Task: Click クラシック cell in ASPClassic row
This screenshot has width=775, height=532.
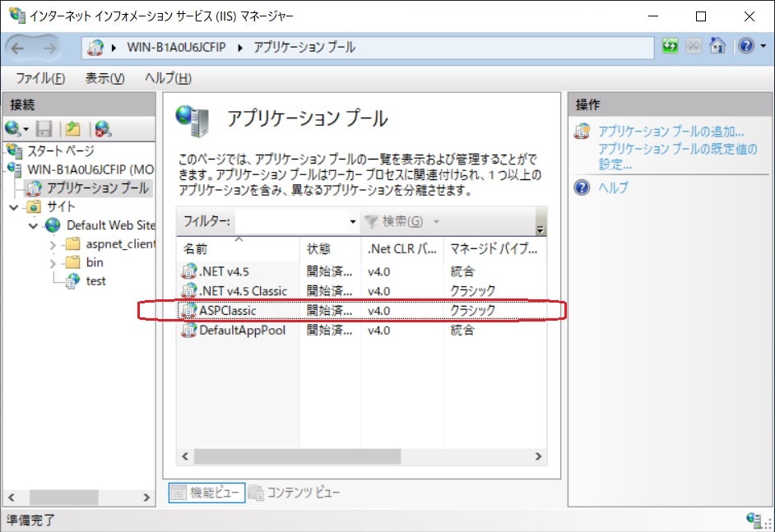Action: (x=472, y=311)
